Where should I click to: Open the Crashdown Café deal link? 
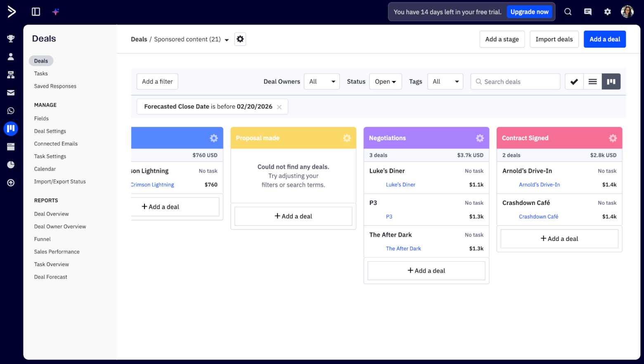click(539, 216)
